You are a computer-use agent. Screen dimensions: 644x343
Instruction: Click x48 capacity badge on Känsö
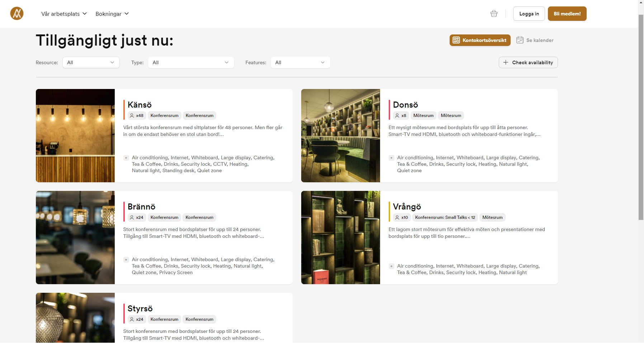click(x=137, y=116)
